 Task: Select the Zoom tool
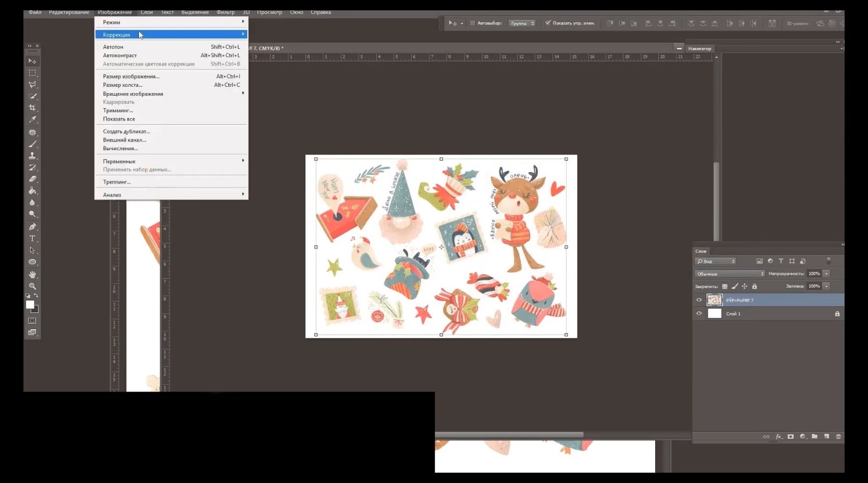pyautogui.click(x=32, y=286)
